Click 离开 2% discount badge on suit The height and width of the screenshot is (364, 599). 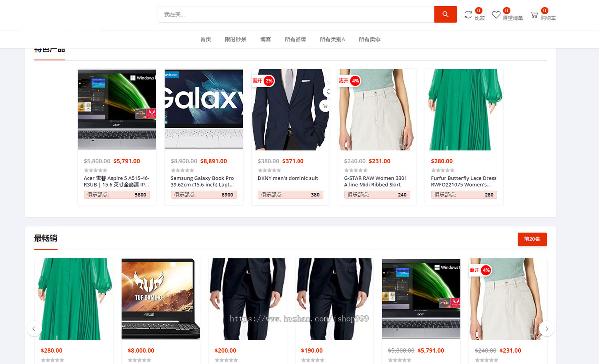point(263,80)
